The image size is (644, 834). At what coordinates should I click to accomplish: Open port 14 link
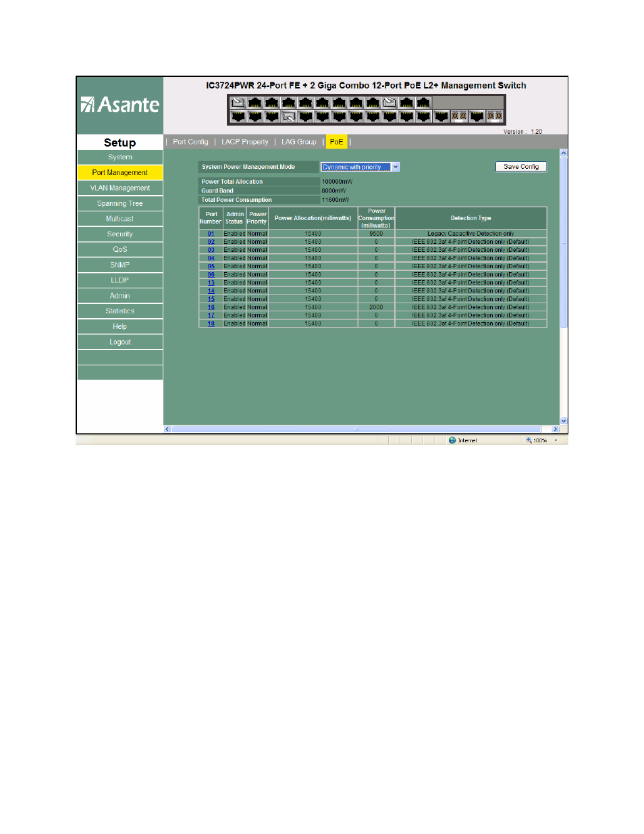click(211, 291)
